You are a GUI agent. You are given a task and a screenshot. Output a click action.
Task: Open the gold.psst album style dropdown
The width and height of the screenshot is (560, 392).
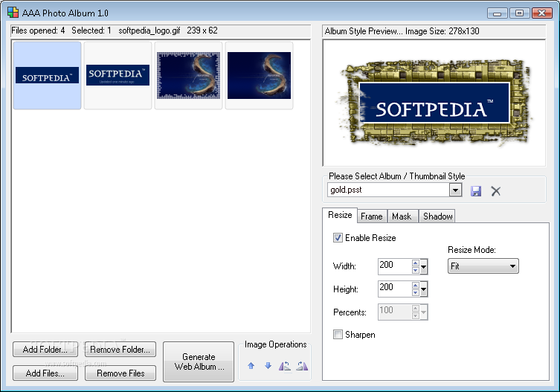point(455,190)
